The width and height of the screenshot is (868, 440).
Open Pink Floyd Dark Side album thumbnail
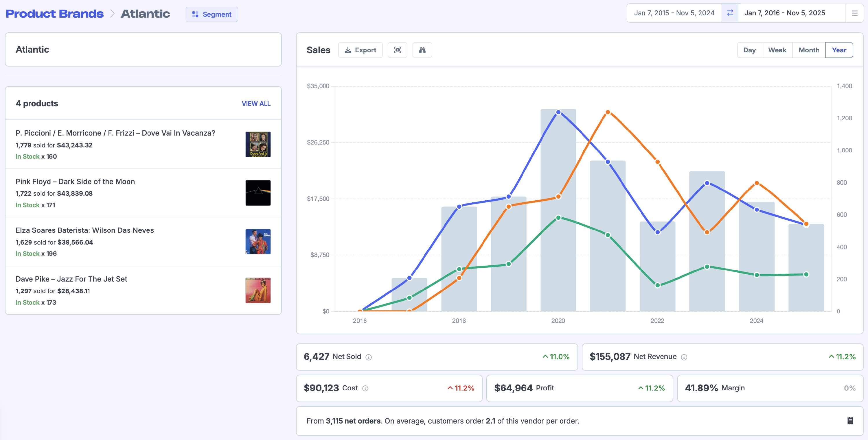click(x=258, y=193)
